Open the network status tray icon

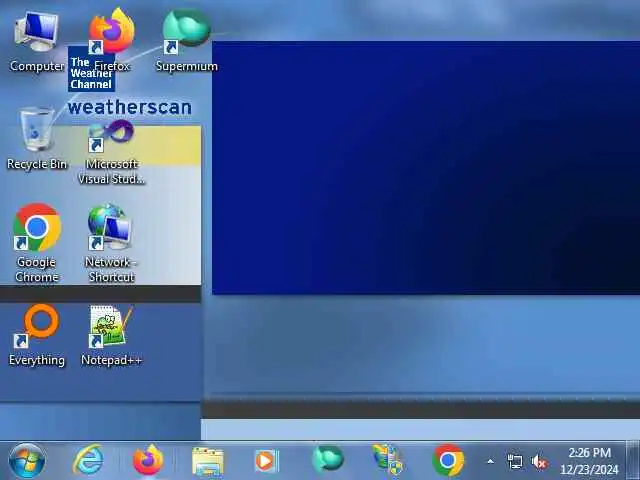(515, 462)
